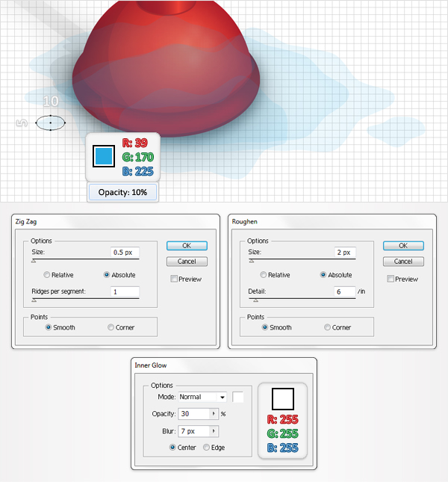Click the white color swatch with RGB 255
This screenshot has height=482, width=448.
pyautogui.click(x=283, y=399)
